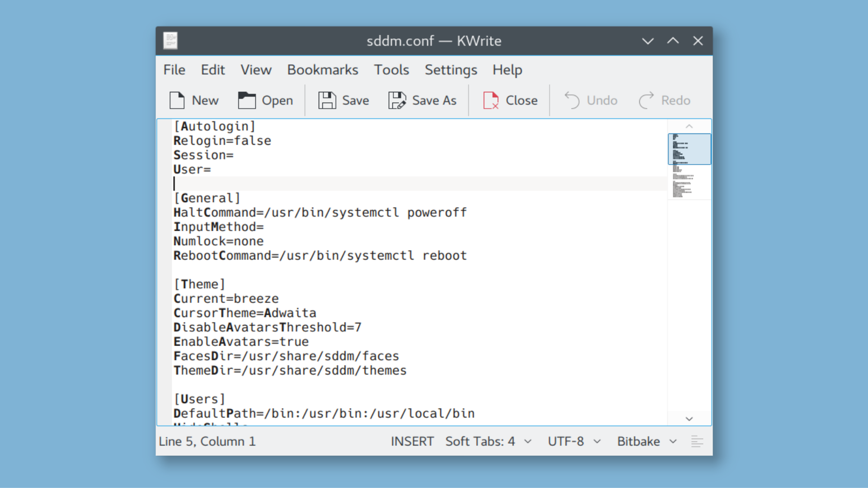Image resolution: width=868 pixels, height=488 pixels.
Task: Click the [Users] section header
Action: point(199,399)
